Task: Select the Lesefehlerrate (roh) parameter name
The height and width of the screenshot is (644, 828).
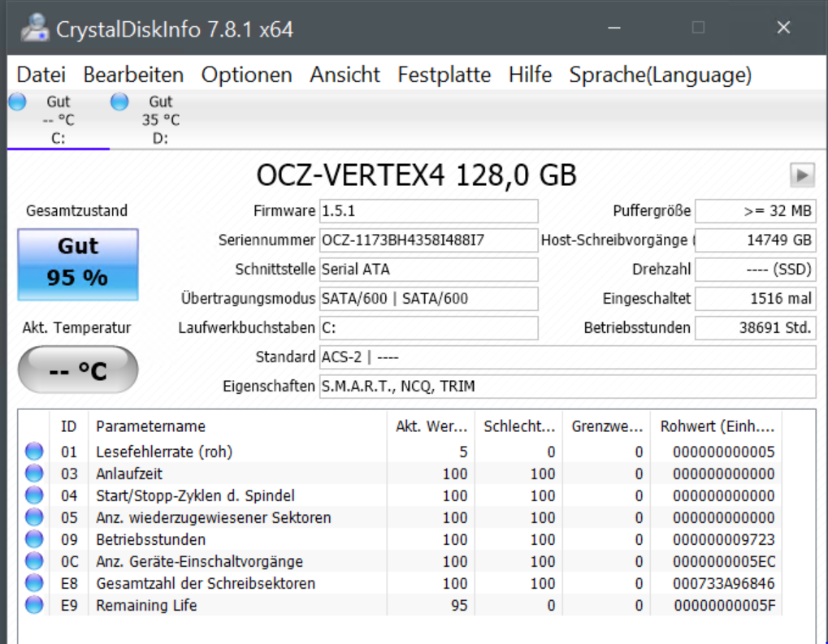Action: (x=164, y=452)
